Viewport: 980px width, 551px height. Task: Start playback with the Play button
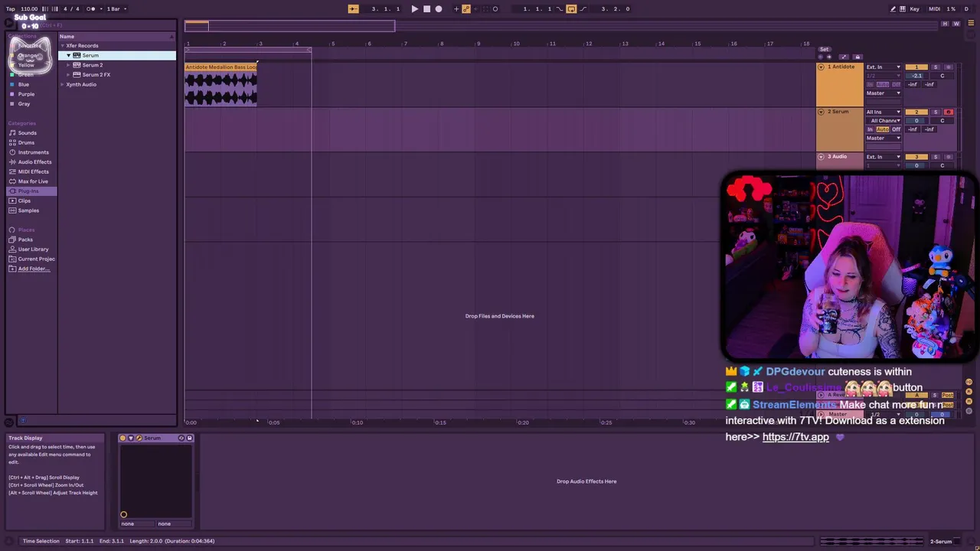[415, 9]
